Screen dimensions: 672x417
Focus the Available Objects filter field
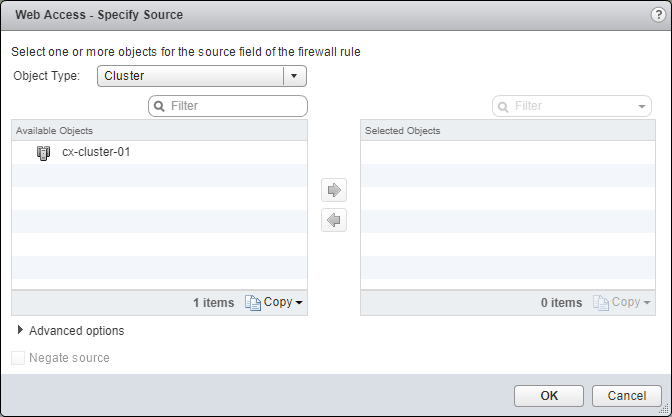[x=235, y=105]
